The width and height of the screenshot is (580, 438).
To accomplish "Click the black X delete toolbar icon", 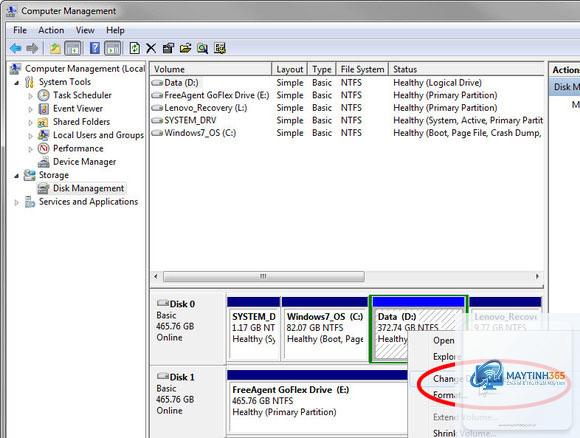I will (x=151, y=48).
